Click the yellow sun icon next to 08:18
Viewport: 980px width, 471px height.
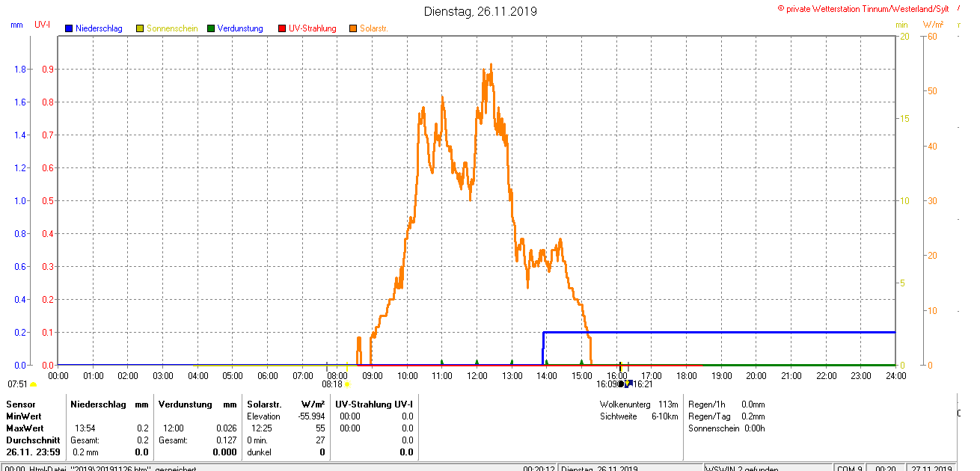tap(347, 384)
